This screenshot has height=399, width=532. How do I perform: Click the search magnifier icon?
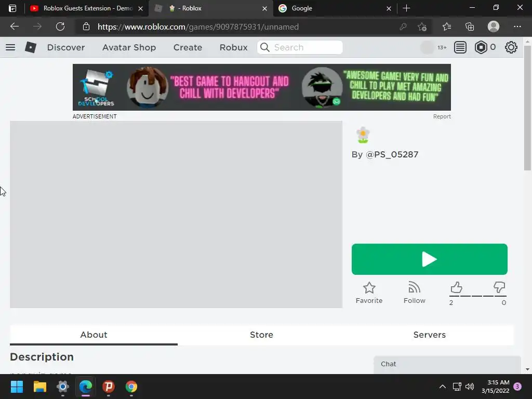point(265,47)
